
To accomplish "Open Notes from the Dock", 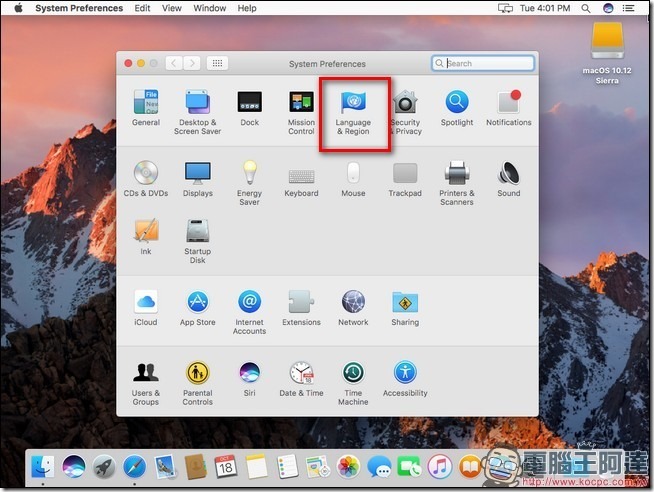I will [256, 466].
